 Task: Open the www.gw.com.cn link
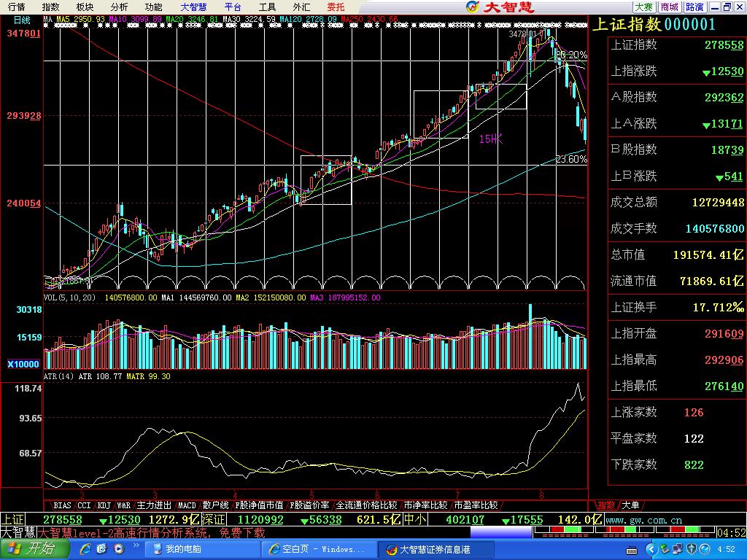click(644, 521)
